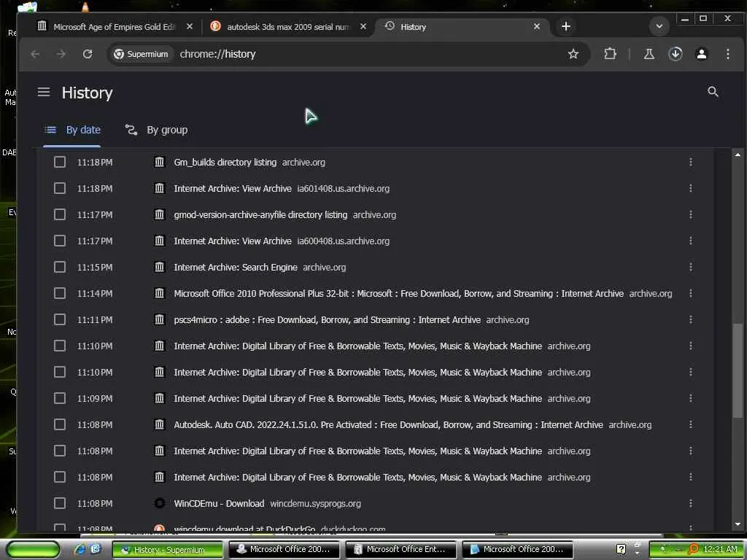The height and width of the screenshot is (560, 747).
Task: Open the browser three-dot menu
Action: point(727,54)
